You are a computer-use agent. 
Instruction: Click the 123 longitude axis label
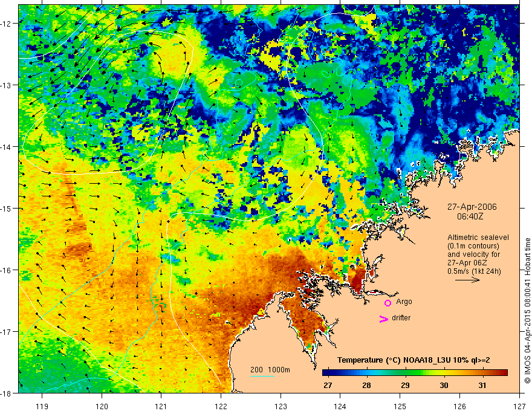[x=281, y=406]
